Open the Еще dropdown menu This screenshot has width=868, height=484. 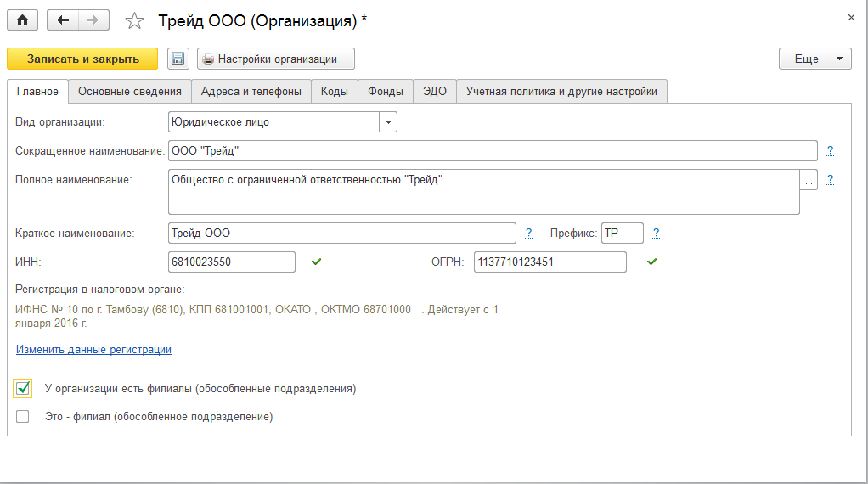click(x=814, y=59)
